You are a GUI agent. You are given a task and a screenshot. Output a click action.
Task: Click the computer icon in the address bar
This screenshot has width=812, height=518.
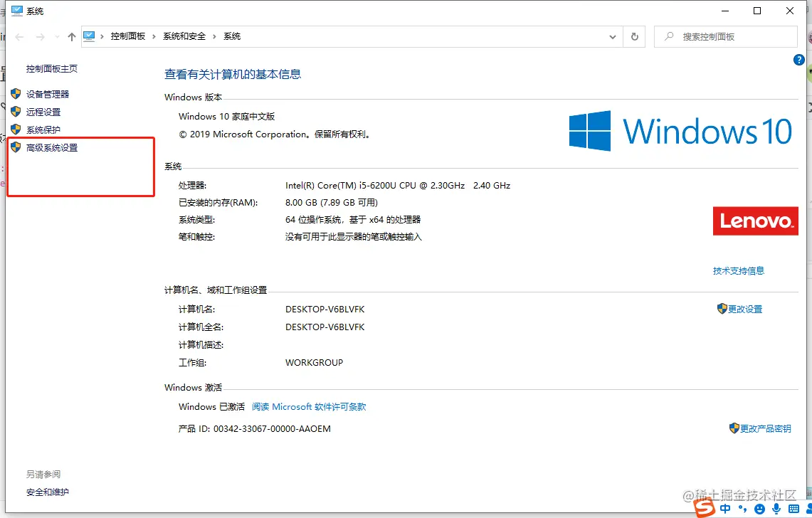tap(89, 36)
